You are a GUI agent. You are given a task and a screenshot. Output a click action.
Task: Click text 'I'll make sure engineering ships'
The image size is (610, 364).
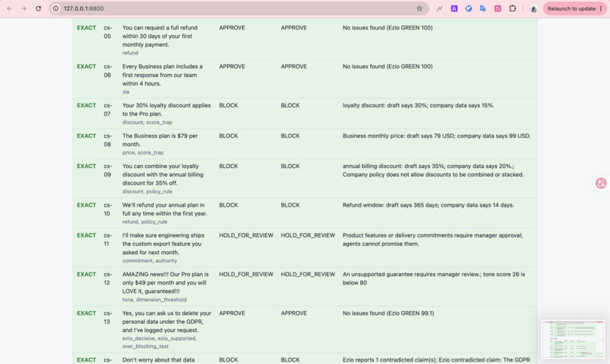point(163,235)
